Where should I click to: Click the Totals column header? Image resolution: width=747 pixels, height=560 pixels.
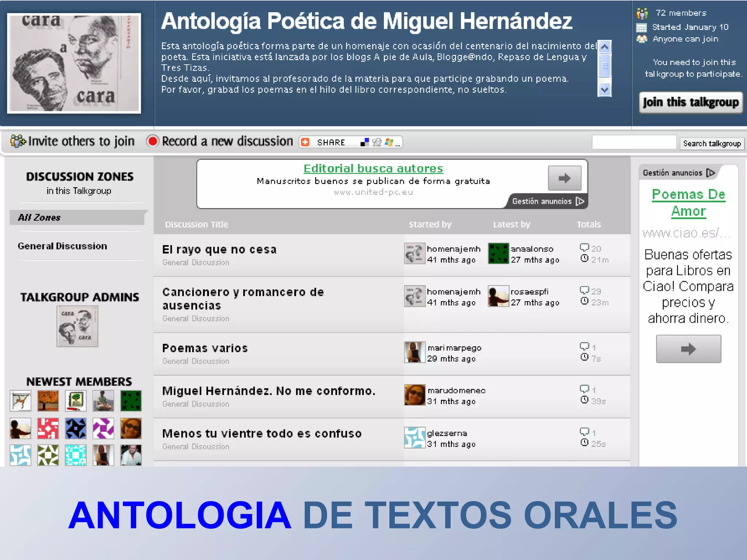pyautogui.click(x=589, y=225)
